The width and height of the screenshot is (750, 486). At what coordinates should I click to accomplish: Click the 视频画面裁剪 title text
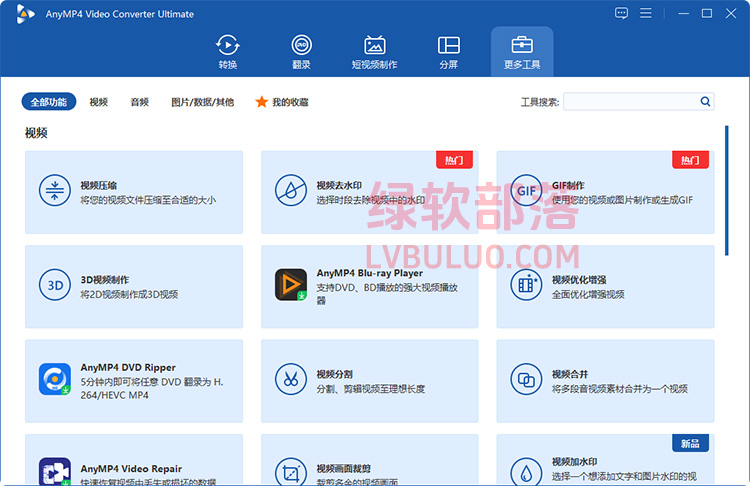tap(343, 468)
